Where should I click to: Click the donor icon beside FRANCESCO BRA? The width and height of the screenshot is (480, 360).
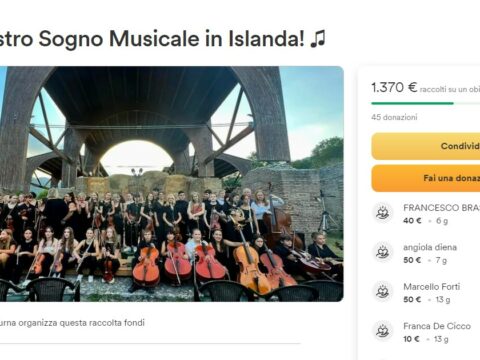click(382, 212)
